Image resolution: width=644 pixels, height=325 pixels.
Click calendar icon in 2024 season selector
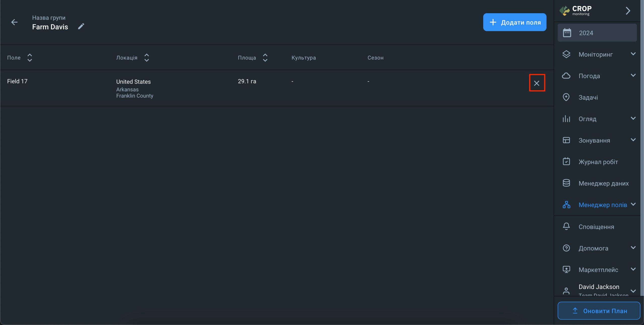[x=567, y=33]
